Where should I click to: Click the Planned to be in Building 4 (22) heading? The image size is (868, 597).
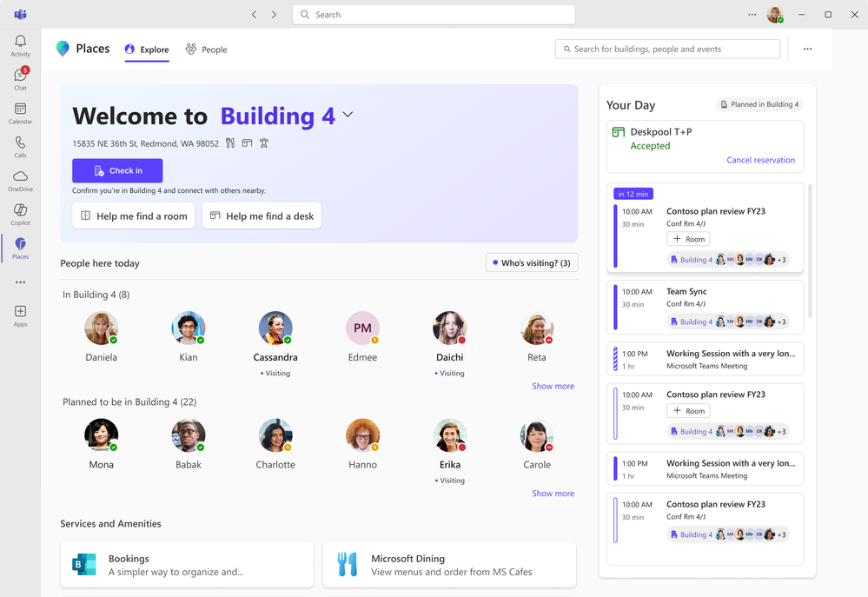(129, 402)
